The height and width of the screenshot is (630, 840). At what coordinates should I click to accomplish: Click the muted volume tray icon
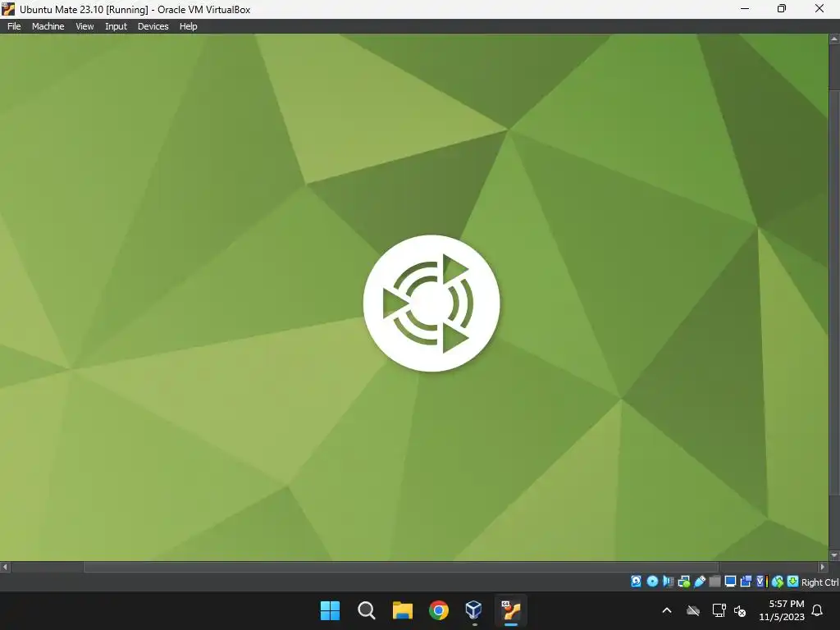(x=740, y=610)
